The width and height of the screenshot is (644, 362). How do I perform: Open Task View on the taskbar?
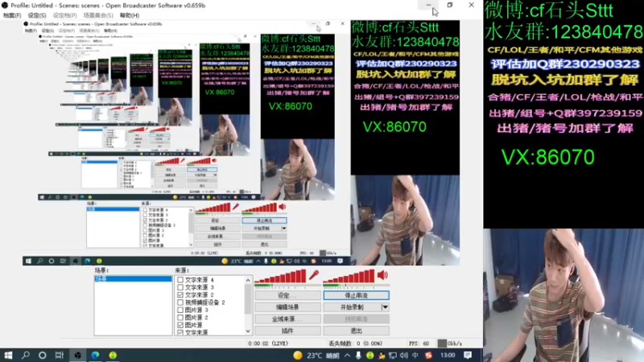click(60, 356)
